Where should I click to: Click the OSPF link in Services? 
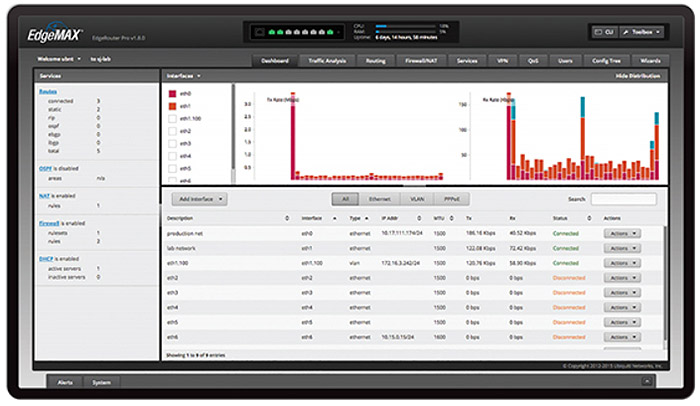click(45, 169)
